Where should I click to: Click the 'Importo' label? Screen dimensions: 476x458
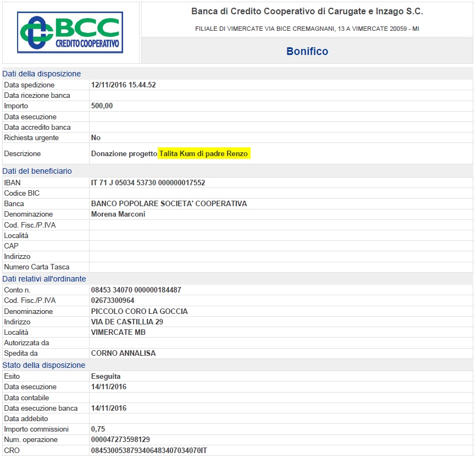pos(16,106)
